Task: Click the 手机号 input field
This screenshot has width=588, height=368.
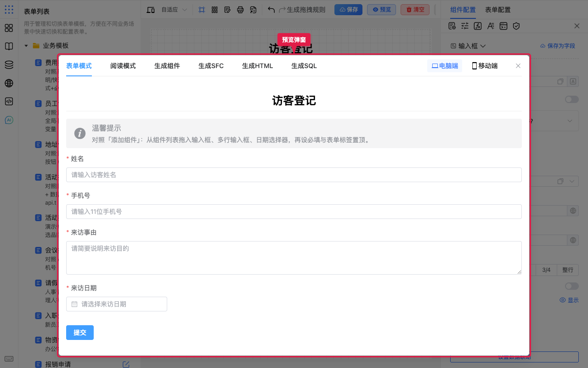Action: coord(294,212)
